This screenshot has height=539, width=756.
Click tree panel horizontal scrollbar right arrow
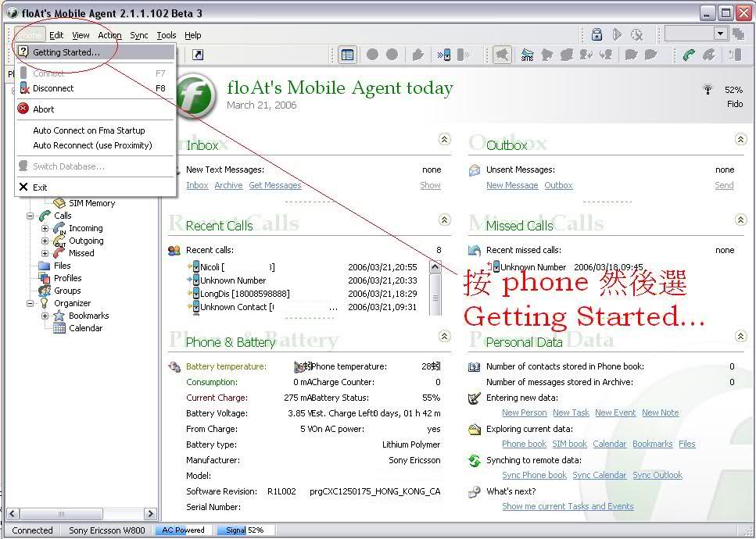pyautogui.click(x=150, y=513)
